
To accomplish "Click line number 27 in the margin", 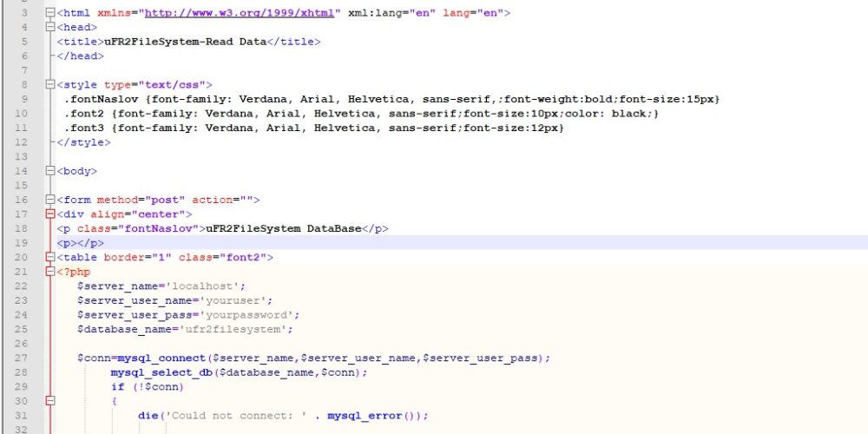I will point(21,358).
